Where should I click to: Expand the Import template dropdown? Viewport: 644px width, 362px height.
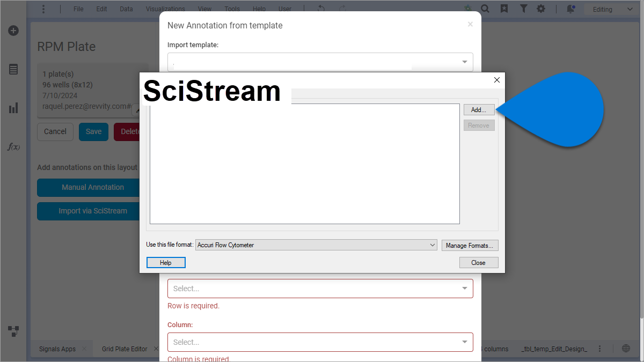[x=320, y=62]
